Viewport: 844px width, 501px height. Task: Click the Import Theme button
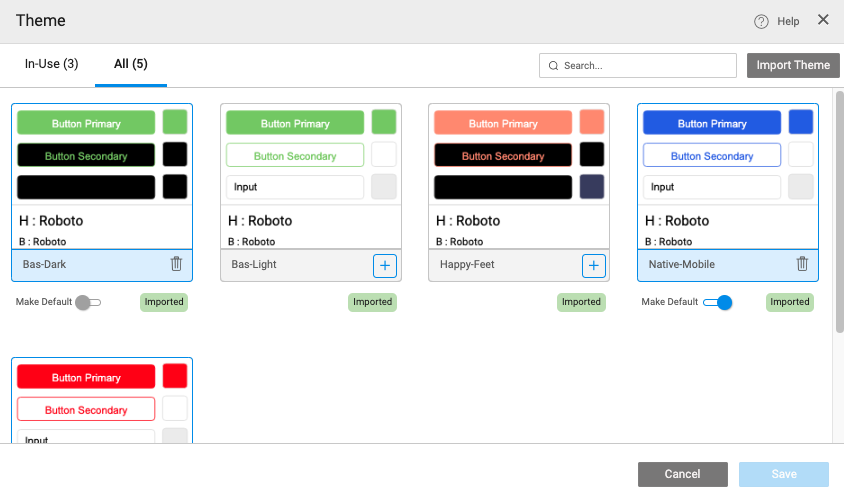pyautogui.click(x=793, y=65)
